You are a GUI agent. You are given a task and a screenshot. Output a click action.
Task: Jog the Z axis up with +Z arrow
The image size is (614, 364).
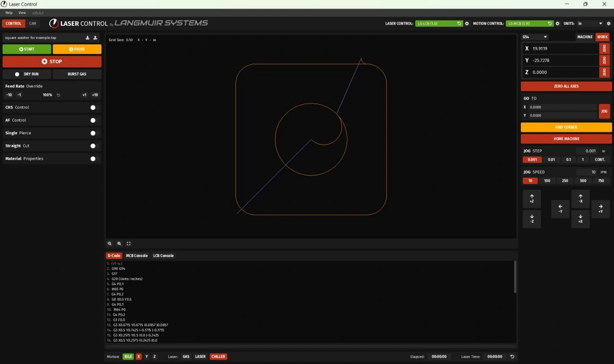pos(532,199)
